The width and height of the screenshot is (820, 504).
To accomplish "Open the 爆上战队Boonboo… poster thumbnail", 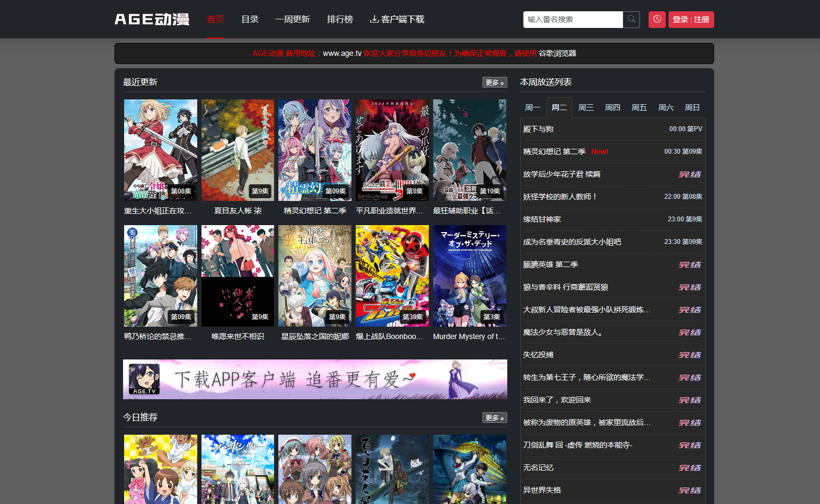I will (x=392, y=276).
